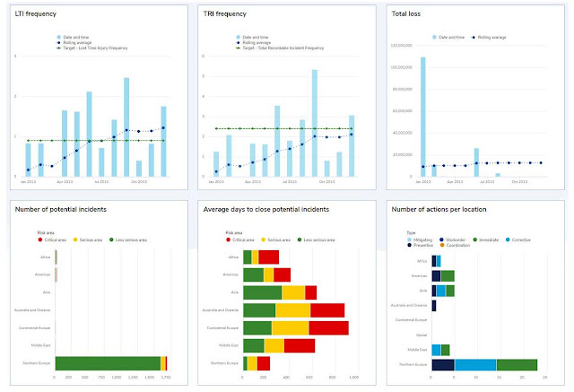The width and height of the screenshot is (574, 392).
Task: Click Apr 2013 axis label in Total loss chart
Action: pyautogui.click(x=455, y=181)
